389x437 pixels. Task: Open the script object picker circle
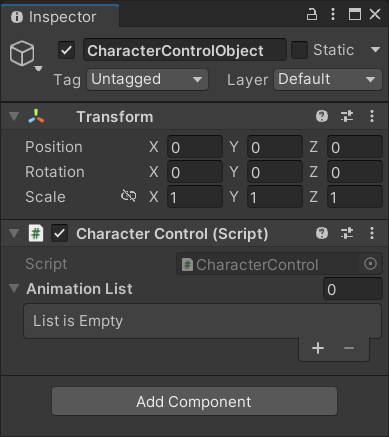pos(370,264)
